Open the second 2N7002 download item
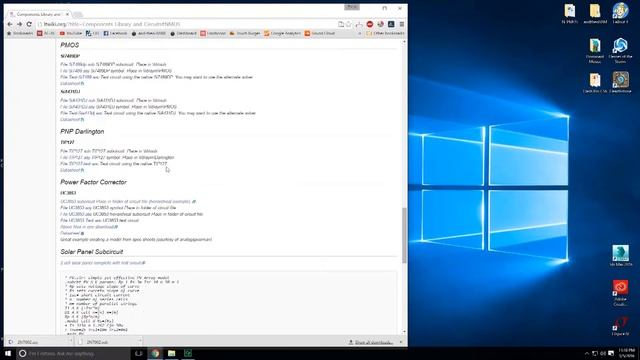Image resolution: width=640 pixels, height=360 pixels. tap(106, 342)
